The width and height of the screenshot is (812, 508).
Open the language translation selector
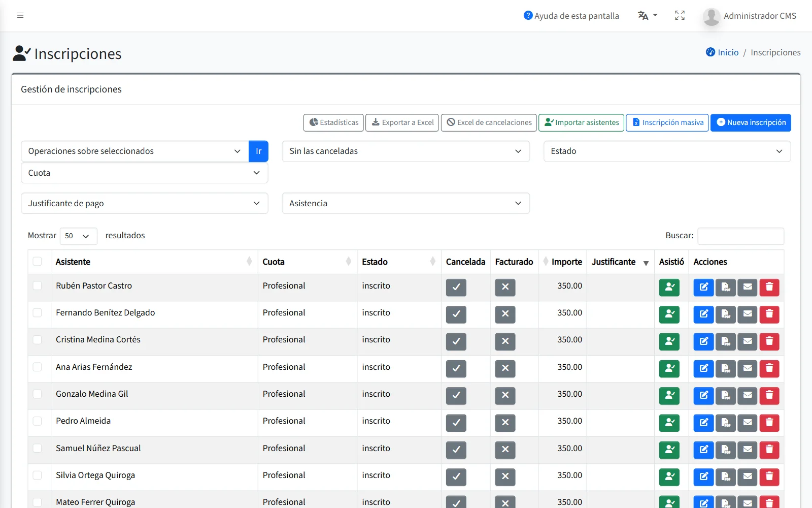click(647, 15)
